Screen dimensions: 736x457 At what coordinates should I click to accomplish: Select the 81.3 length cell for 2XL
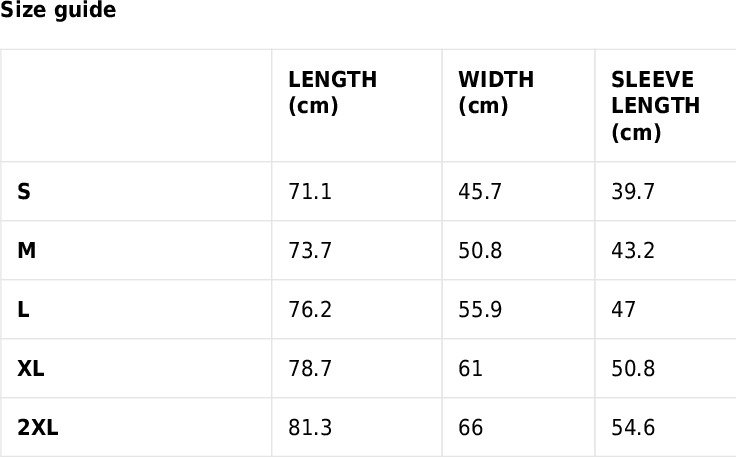[310, 428]
